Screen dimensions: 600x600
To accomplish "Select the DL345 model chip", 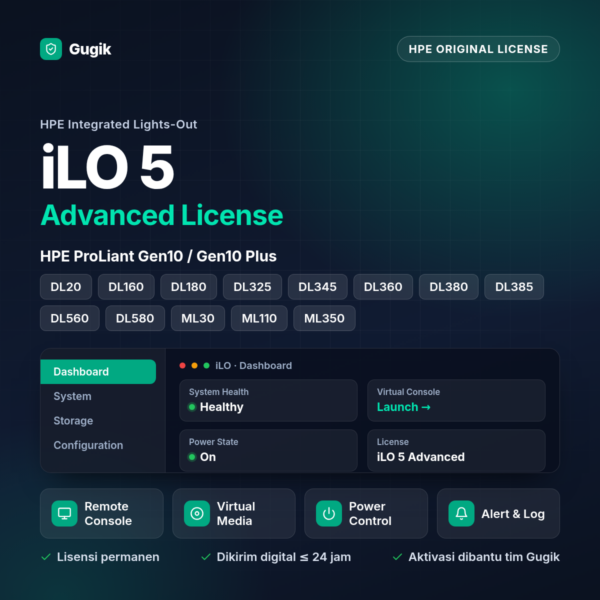I will pos(318,287).
